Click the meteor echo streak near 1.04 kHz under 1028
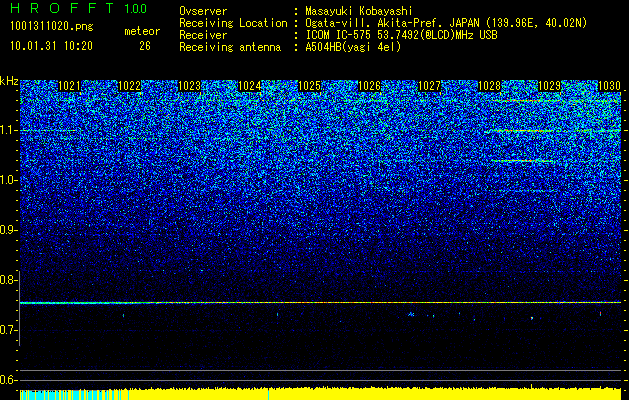 click(x=521, y=161)
